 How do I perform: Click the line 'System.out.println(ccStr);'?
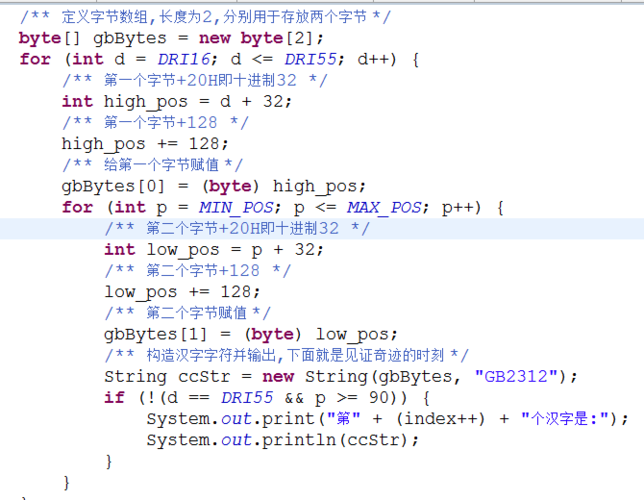pos(283,440)
